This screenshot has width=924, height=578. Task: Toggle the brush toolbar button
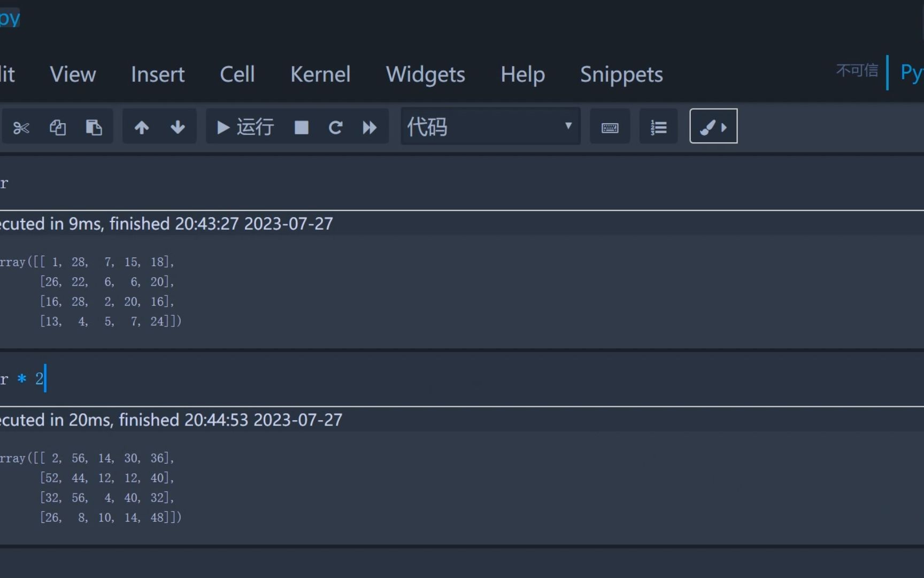pyautogui.click(x=713, y=127)
